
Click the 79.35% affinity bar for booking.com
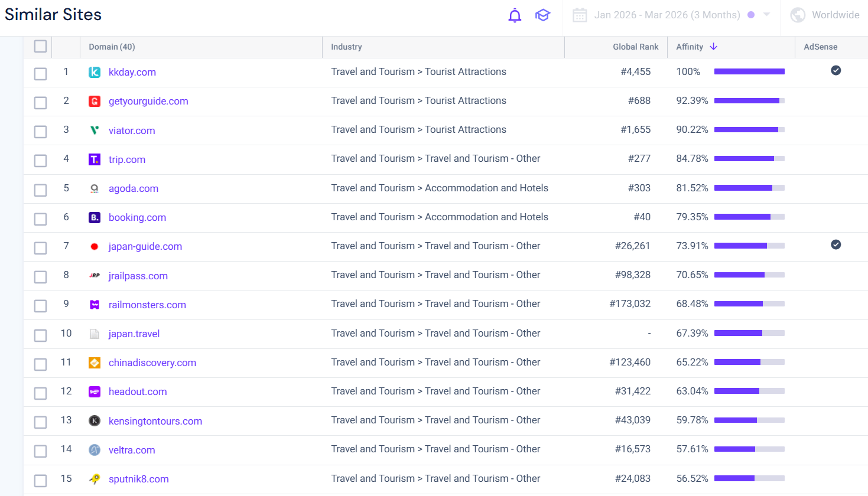click(749, 217)
